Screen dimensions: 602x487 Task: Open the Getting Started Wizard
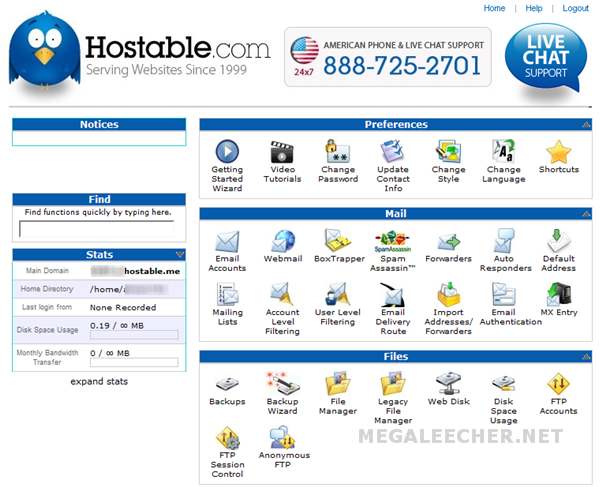pyautogui.click(x=227, y=166)
